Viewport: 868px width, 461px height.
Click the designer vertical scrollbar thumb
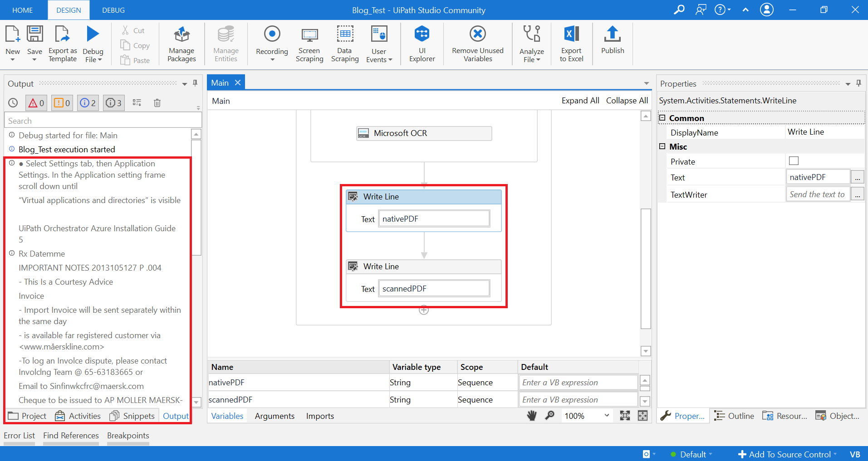(x=646, y=268)
